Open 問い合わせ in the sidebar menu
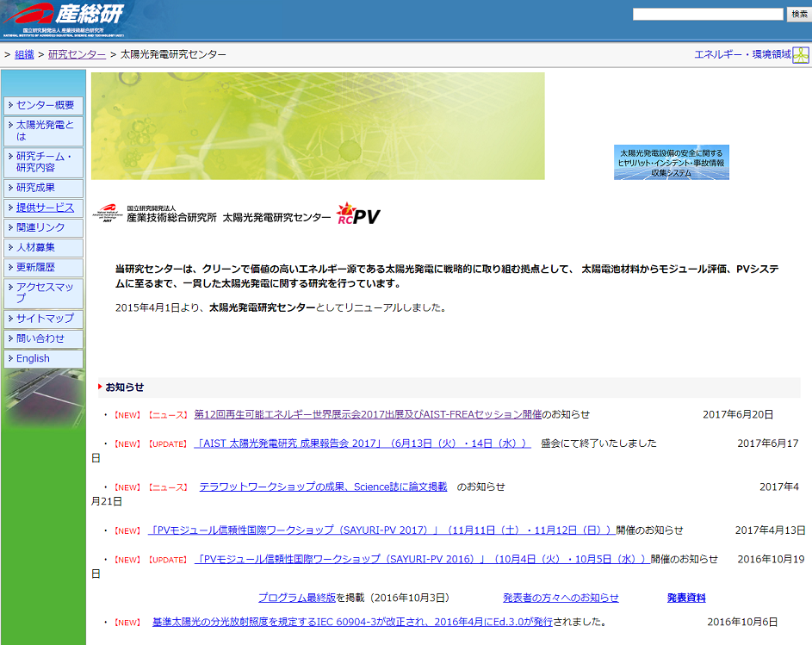Screen dimensions: 812x645 44,338
